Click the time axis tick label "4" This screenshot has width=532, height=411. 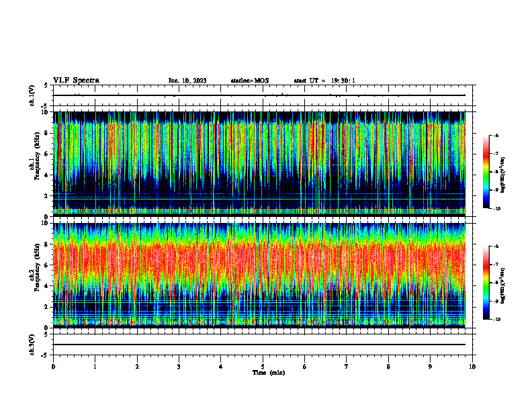[x=221, y=367]
